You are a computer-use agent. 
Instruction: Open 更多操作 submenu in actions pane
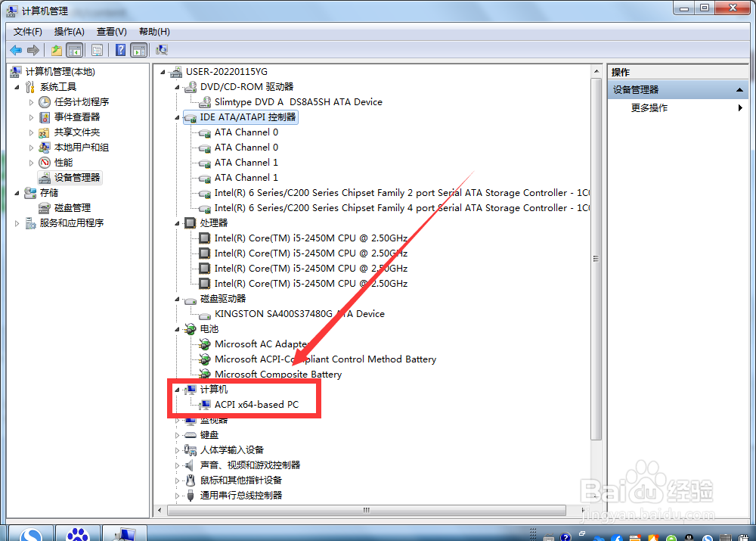click(x=649, y=107)
